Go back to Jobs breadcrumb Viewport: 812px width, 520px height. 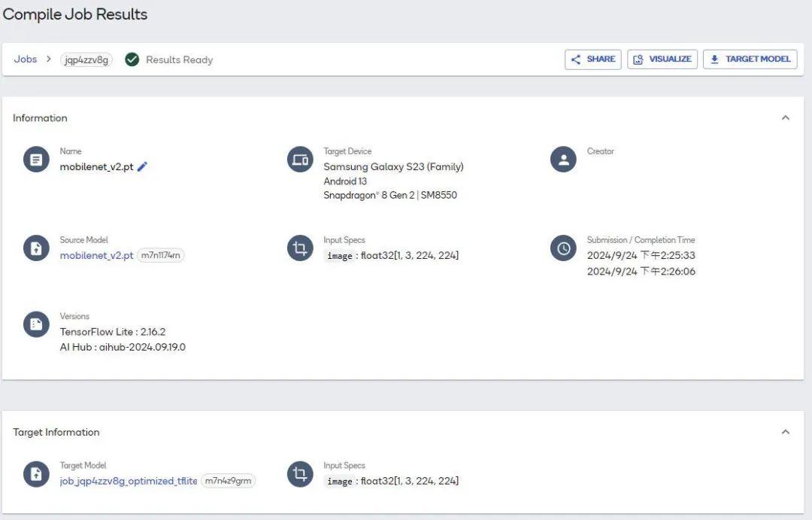tap(25, 59)
